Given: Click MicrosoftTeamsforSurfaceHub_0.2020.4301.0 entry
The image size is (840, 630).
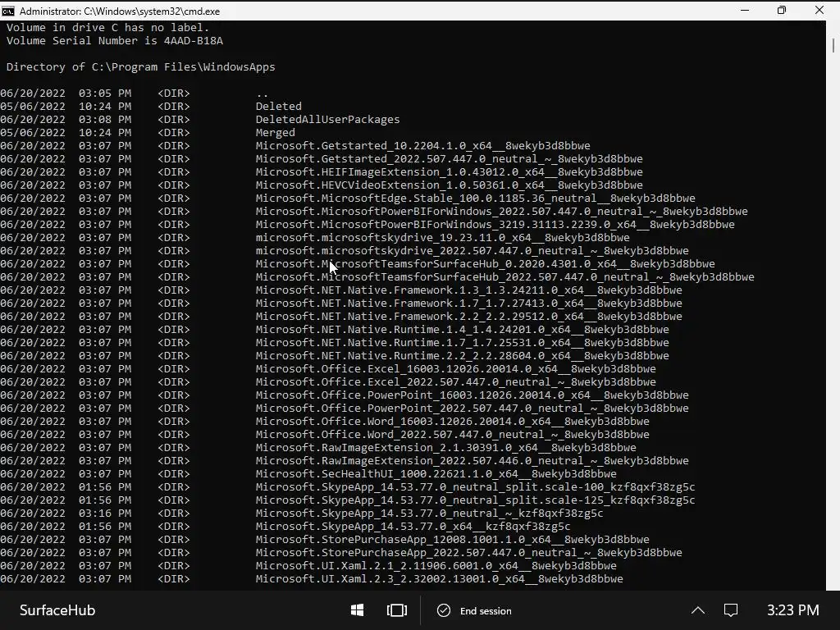Looking at the screenshot, I should pyautogui.click(x=485, y=263).
